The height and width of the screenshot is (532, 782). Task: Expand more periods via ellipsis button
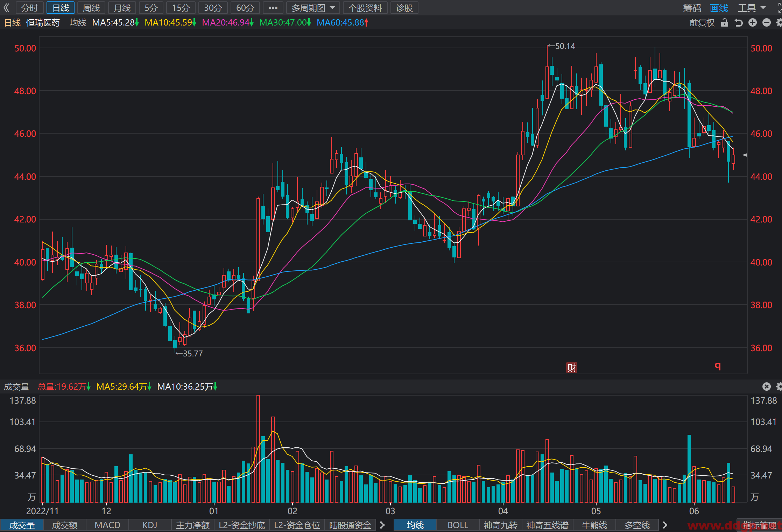pos(273,8)
